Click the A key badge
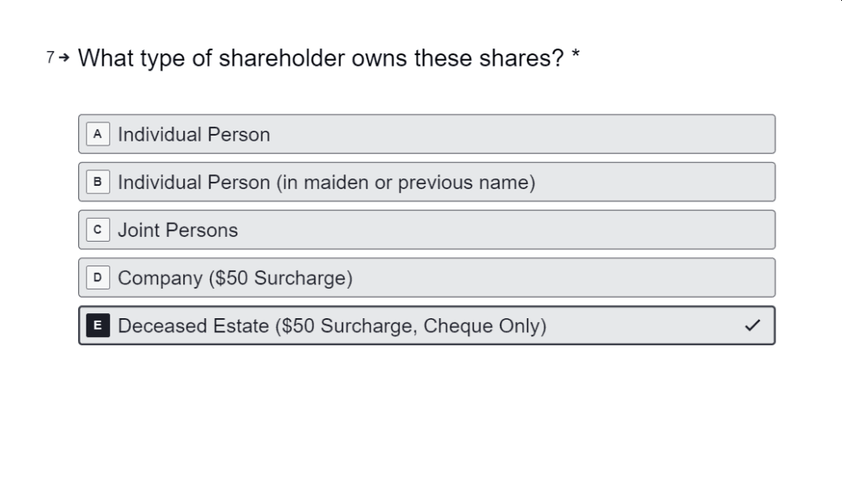This screenshot has height=504, width=842. [97, 133]
